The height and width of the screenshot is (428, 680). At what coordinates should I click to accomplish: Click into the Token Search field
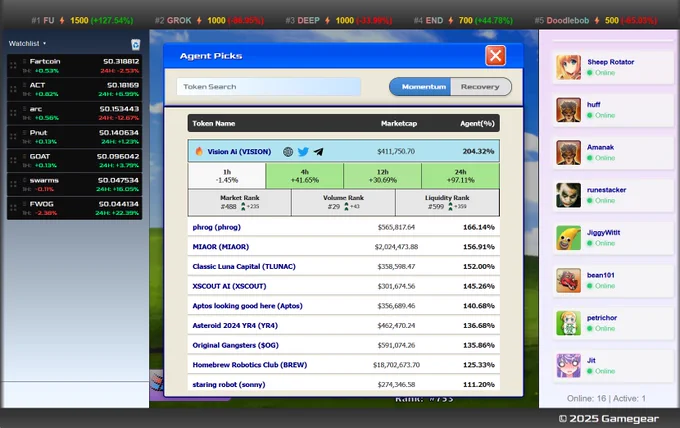pyautogui.click(x=269, y=87)
